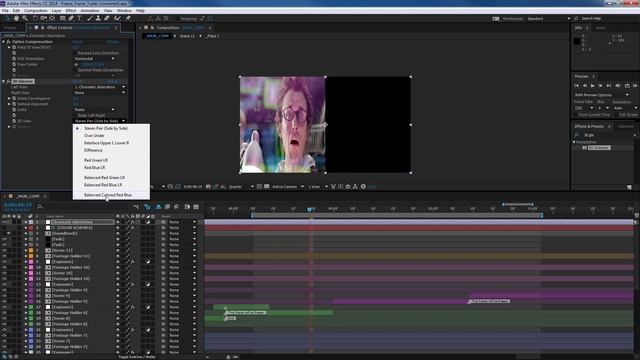640x360 pixels.
Task: Toggle Reverse Lens Distortion checkbox
Action: coord(76,53)
